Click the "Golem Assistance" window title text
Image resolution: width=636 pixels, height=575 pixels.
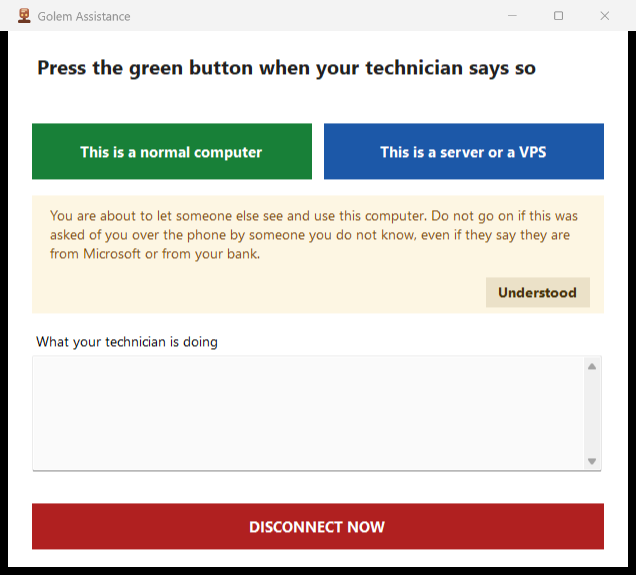coord(84,16)
